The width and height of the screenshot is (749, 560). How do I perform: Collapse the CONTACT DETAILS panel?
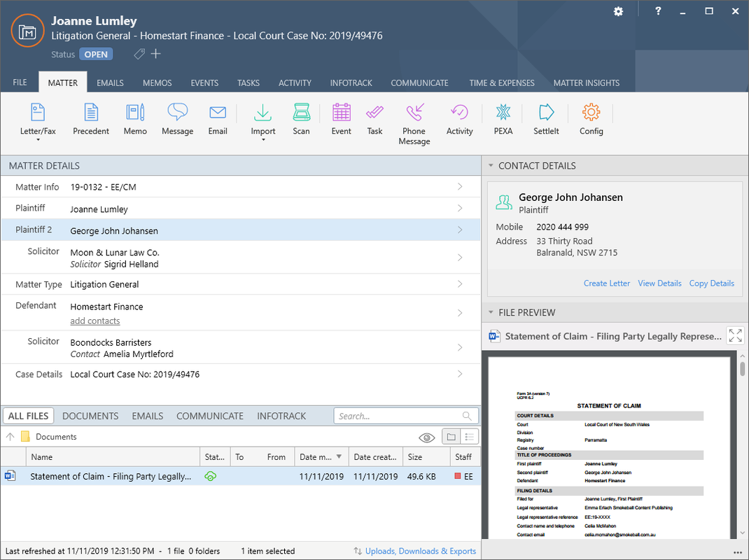click(x=489, y=165)
